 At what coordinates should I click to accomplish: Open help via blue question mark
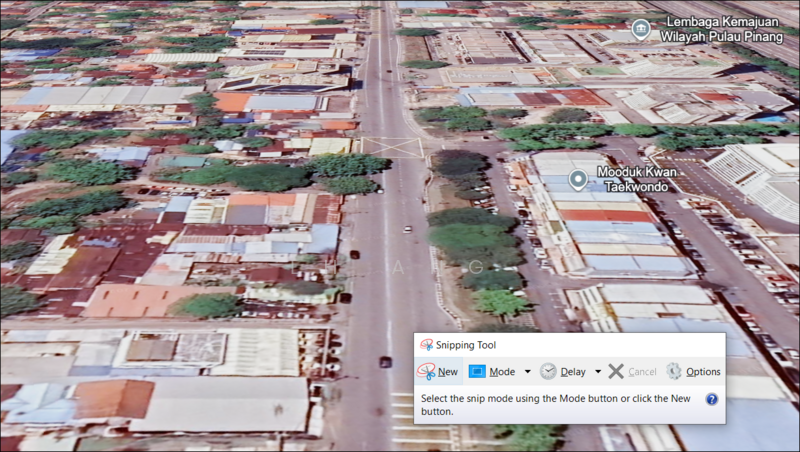[711, 398]
